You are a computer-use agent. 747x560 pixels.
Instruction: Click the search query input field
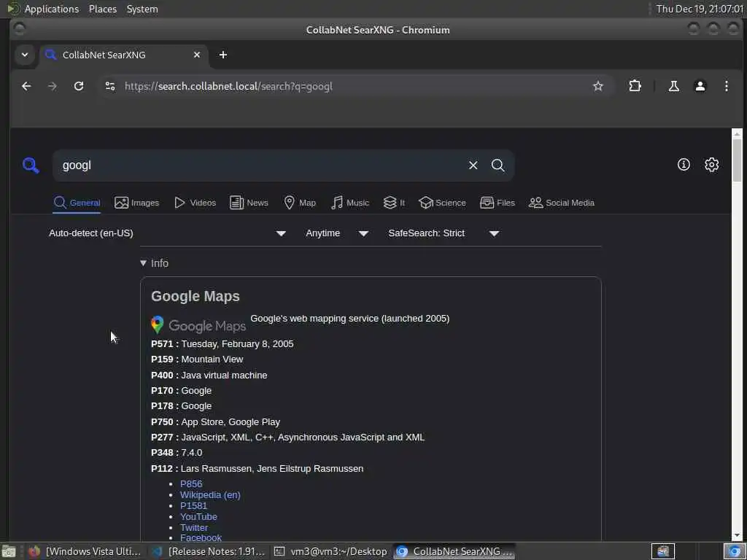tap(260, 166)
